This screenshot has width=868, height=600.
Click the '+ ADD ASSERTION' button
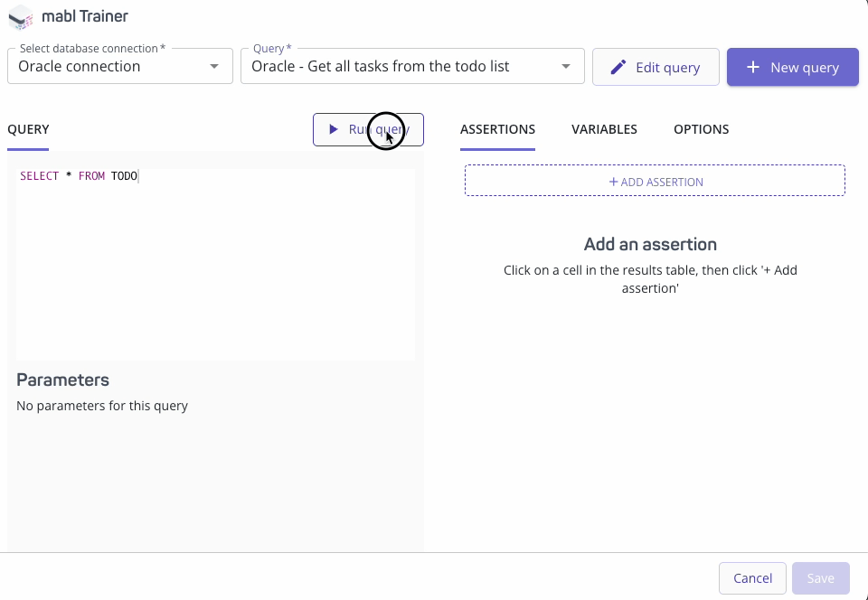(x=655, y=181)
